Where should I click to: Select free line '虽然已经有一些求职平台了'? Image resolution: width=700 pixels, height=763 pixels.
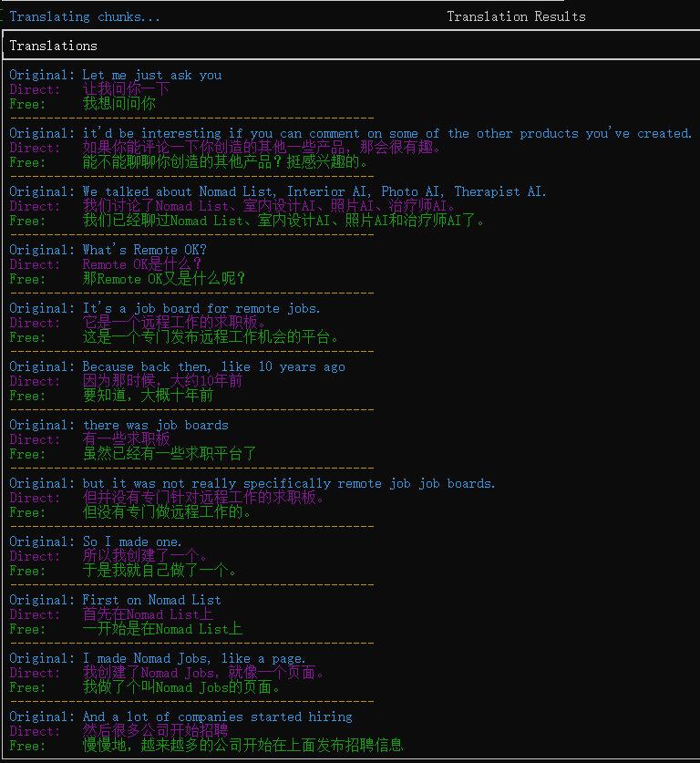pos(170,454)
